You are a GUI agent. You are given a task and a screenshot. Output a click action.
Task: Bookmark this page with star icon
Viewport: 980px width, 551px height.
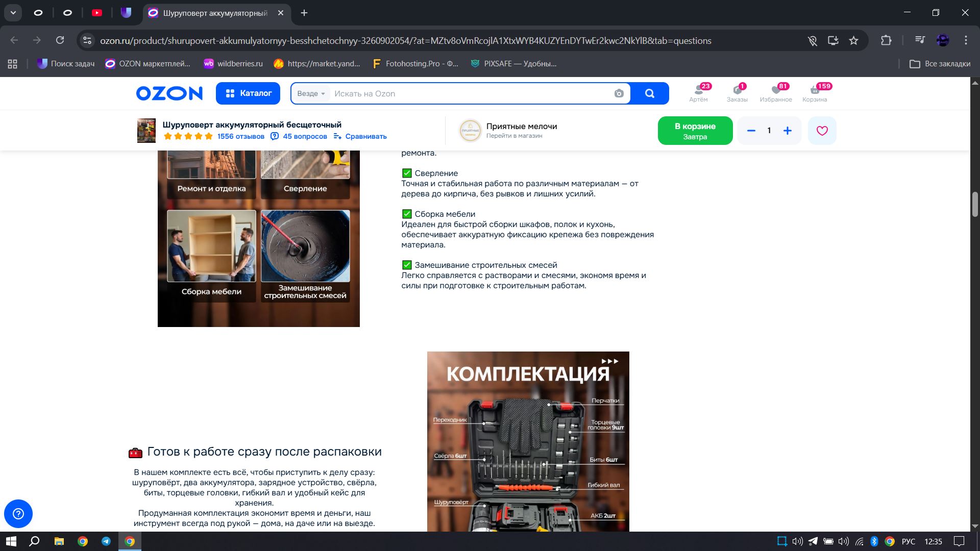[x=853, y=40]
